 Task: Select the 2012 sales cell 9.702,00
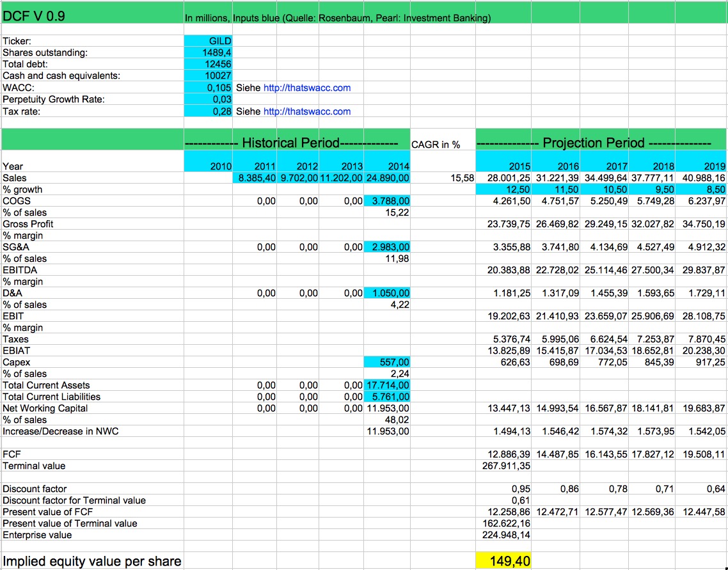point(297,178)
